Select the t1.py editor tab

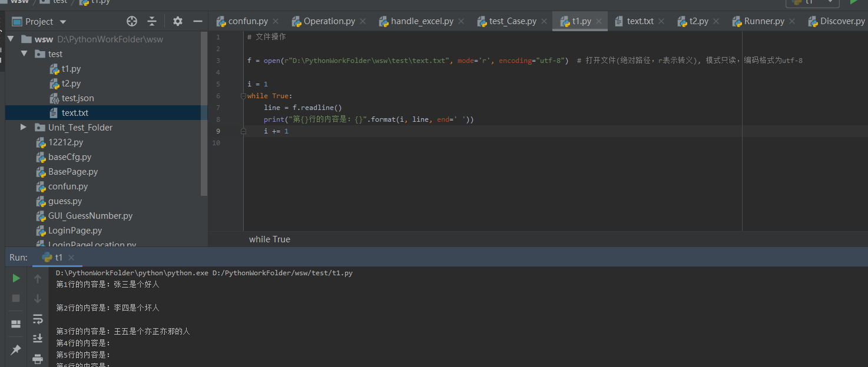coord(581,21)
